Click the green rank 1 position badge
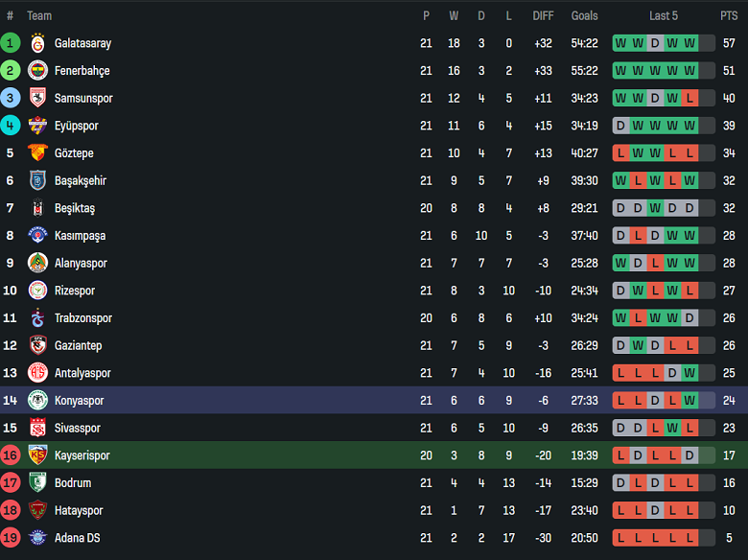Viewport: 748px width, 560px height. (x=11, y=43)
